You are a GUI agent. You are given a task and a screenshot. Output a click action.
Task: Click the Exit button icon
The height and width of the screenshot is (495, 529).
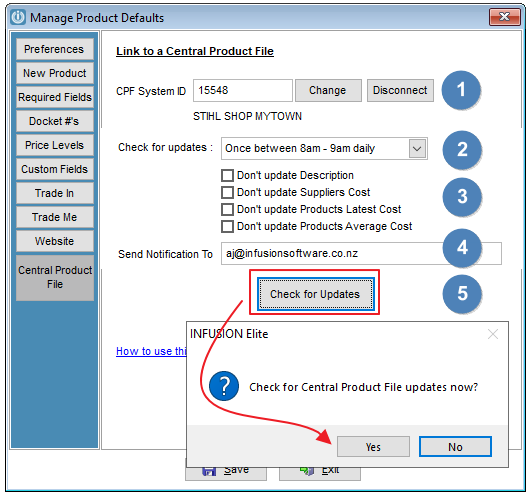[x=307, y=471]
